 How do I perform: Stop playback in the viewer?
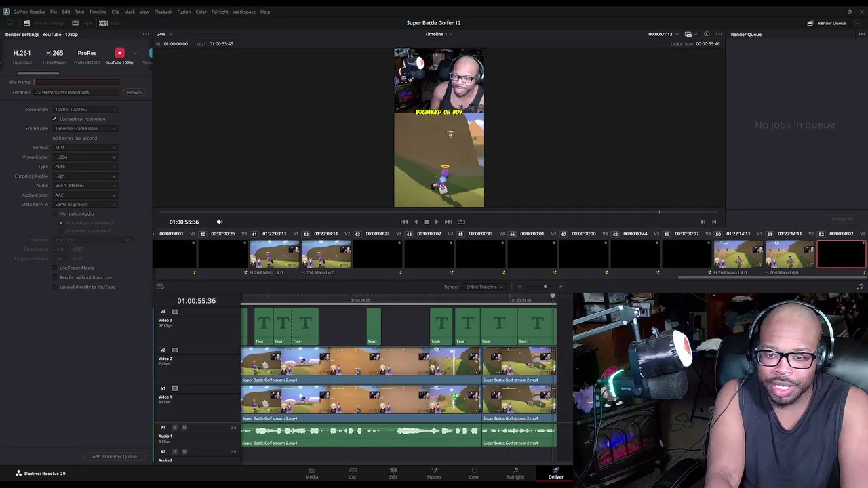tap(426, 222)
